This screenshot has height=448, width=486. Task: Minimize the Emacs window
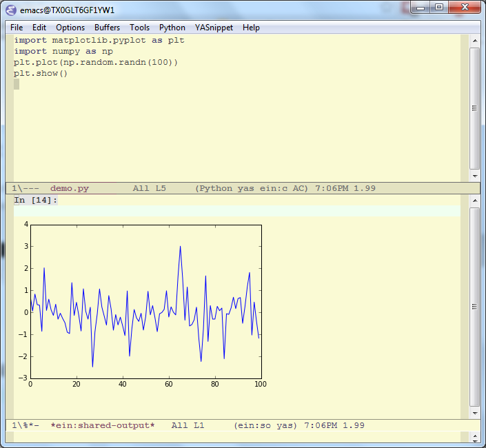(420, 8)
